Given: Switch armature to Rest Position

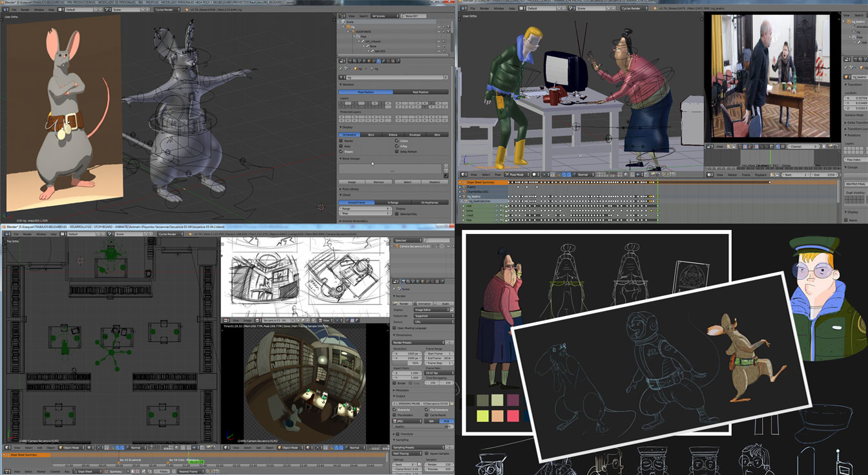Looking at the screenshot, I should click(x=420, y=92).
